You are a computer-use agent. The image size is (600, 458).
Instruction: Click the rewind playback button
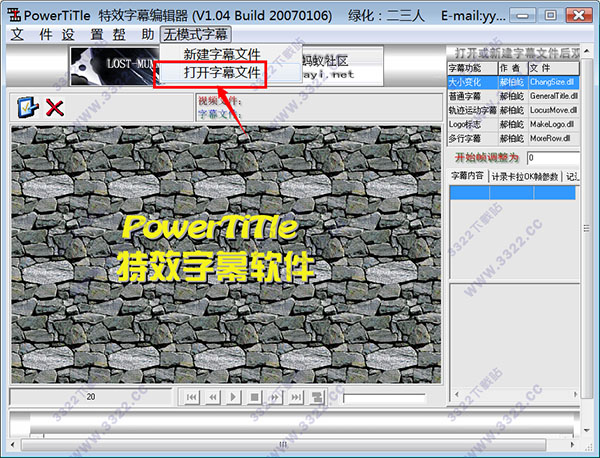[212, 397]
